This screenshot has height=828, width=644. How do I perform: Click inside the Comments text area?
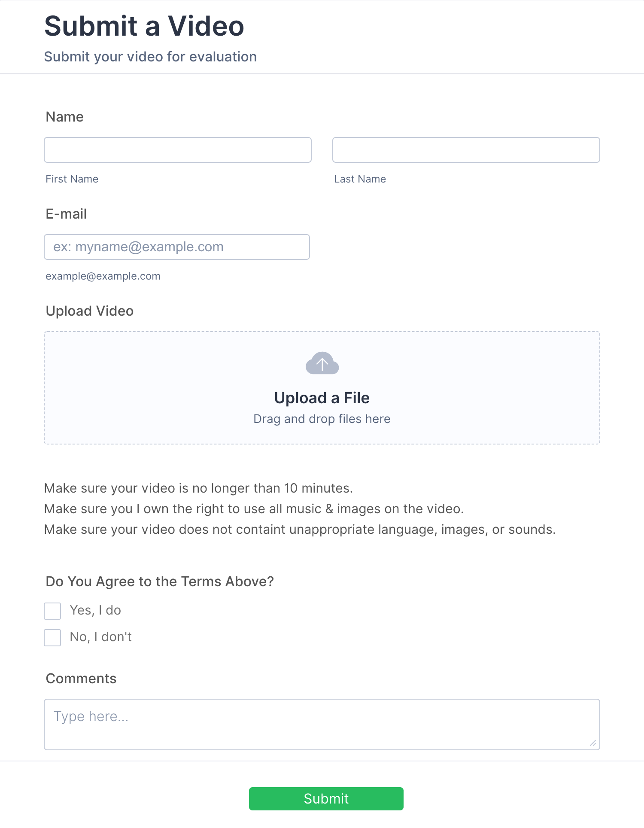coord(322,724)
